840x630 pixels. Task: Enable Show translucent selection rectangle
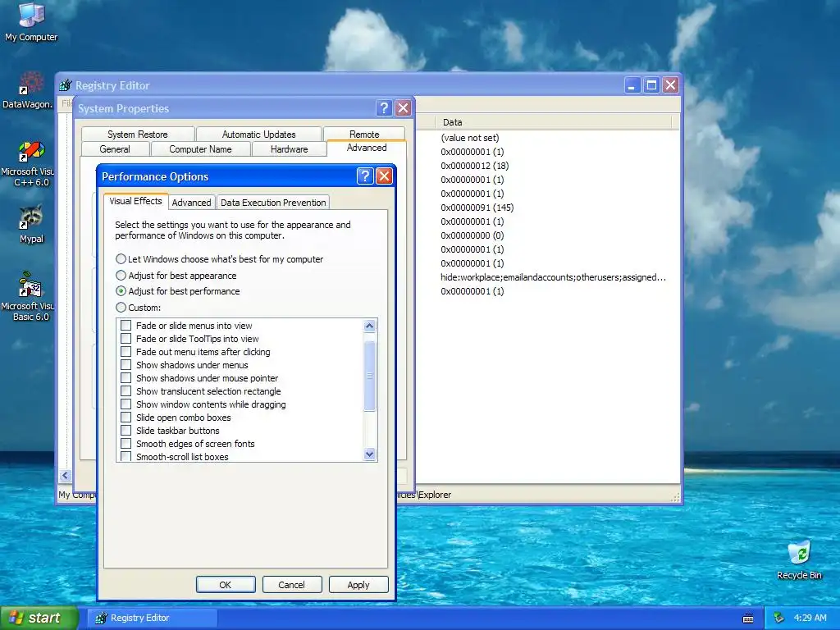126,391
